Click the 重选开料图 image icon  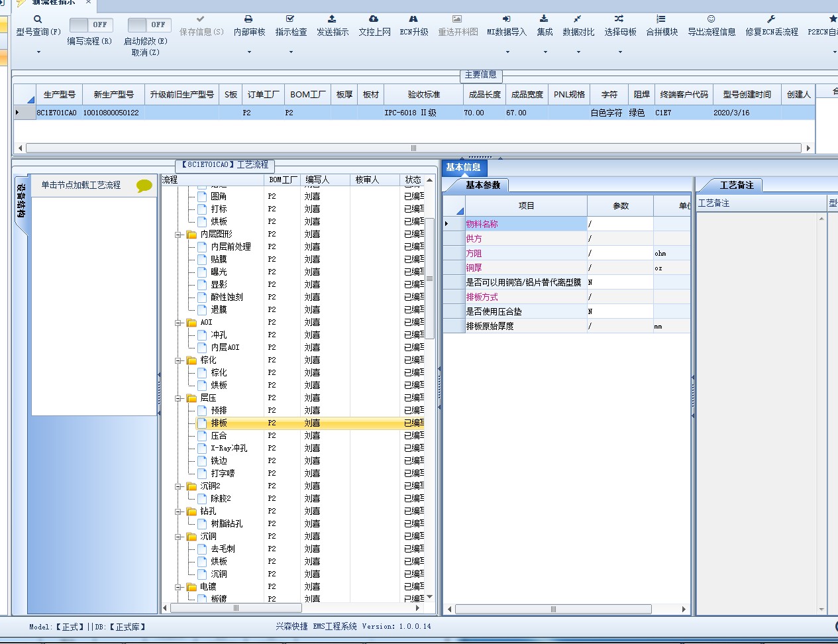point(457,19)
